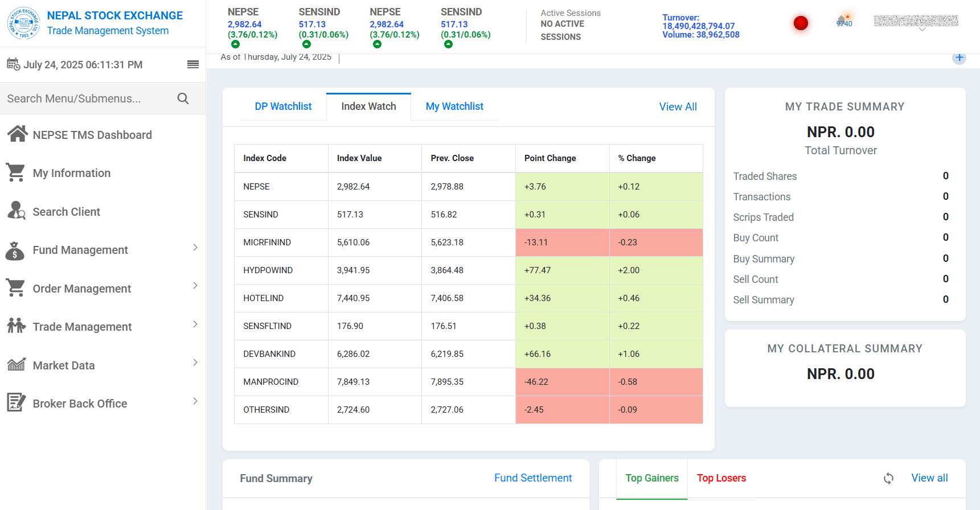Screen dimensions: 980x510
Task: Click the search magnifier icon
Action: pos(183,98)
